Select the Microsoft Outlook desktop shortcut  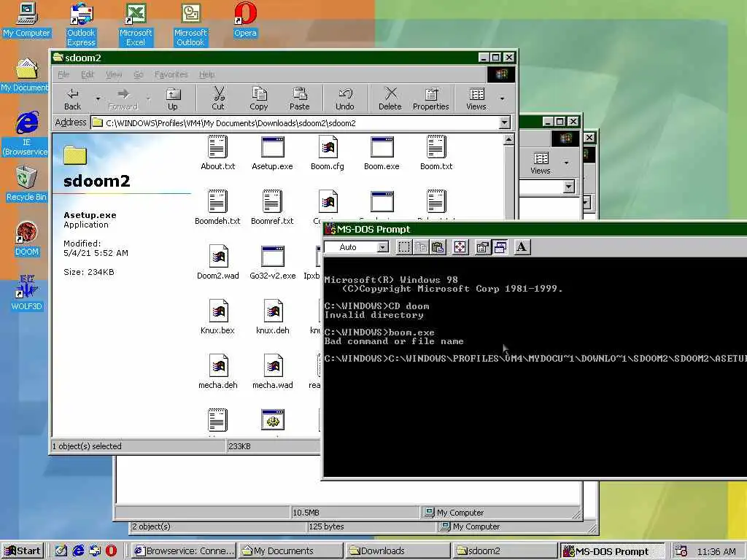(190, 24)
